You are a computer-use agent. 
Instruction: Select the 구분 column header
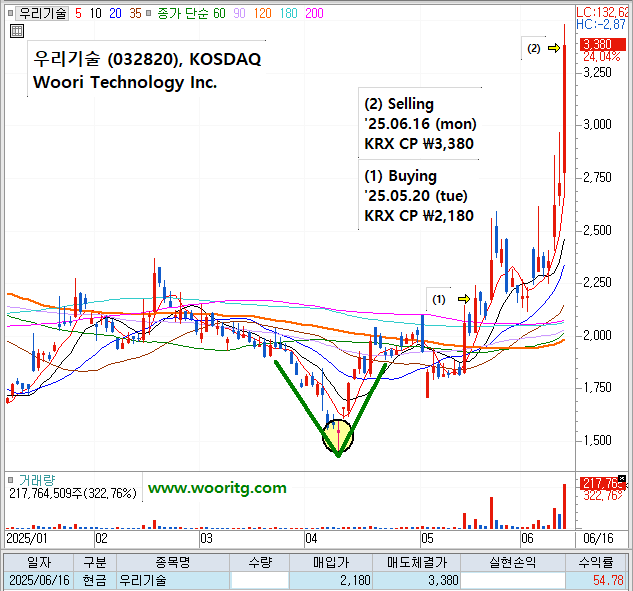[x=95, y=562]
